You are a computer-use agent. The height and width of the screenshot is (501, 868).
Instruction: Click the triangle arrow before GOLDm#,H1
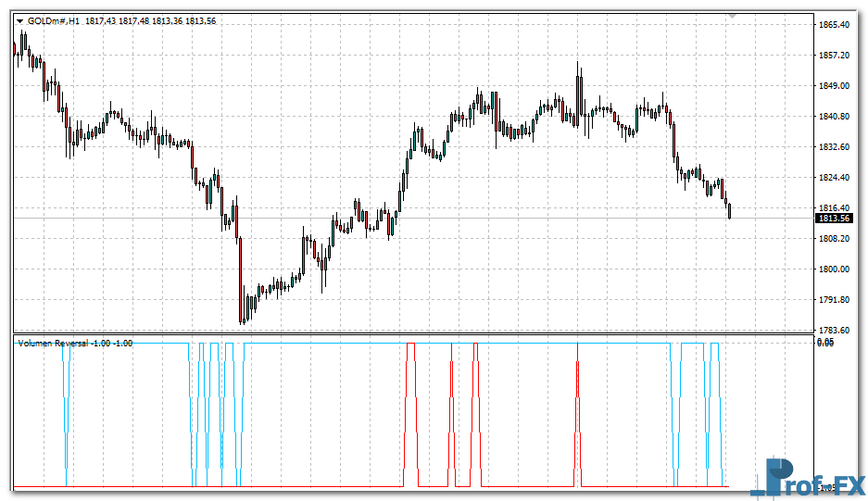[x=19, y=21]
